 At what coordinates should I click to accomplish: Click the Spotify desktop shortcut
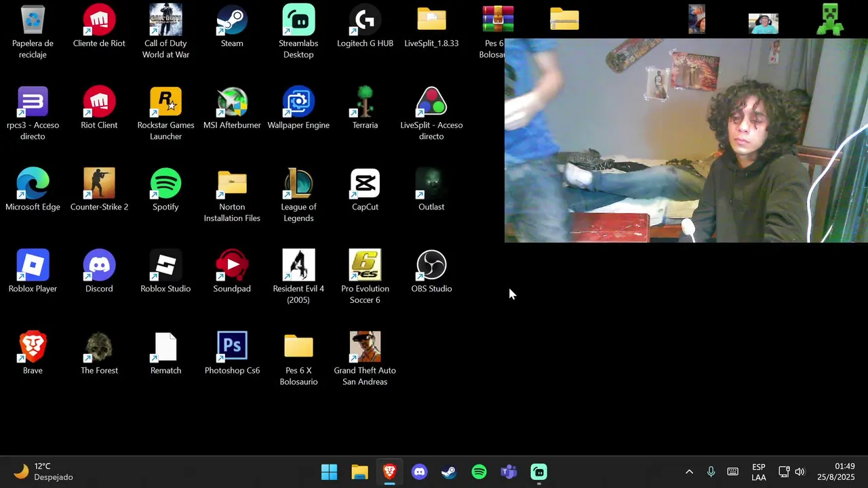[165, 190]
